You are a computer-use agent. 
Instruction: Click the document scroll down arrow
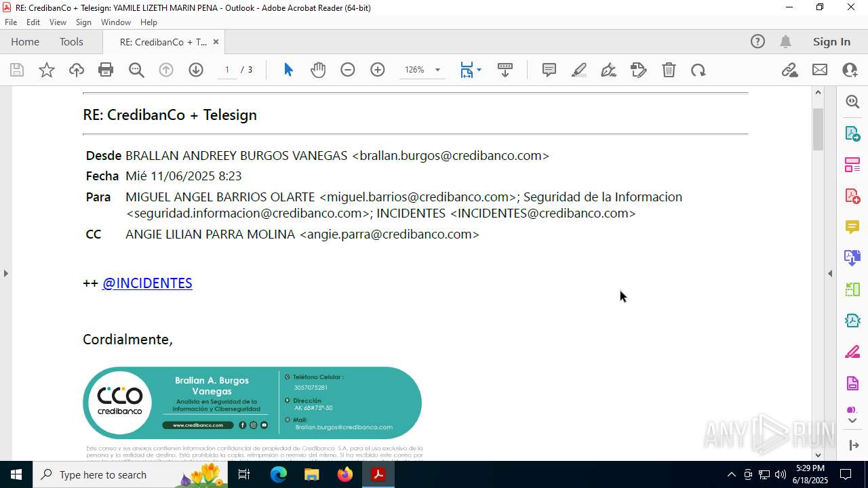pos(818,455)
